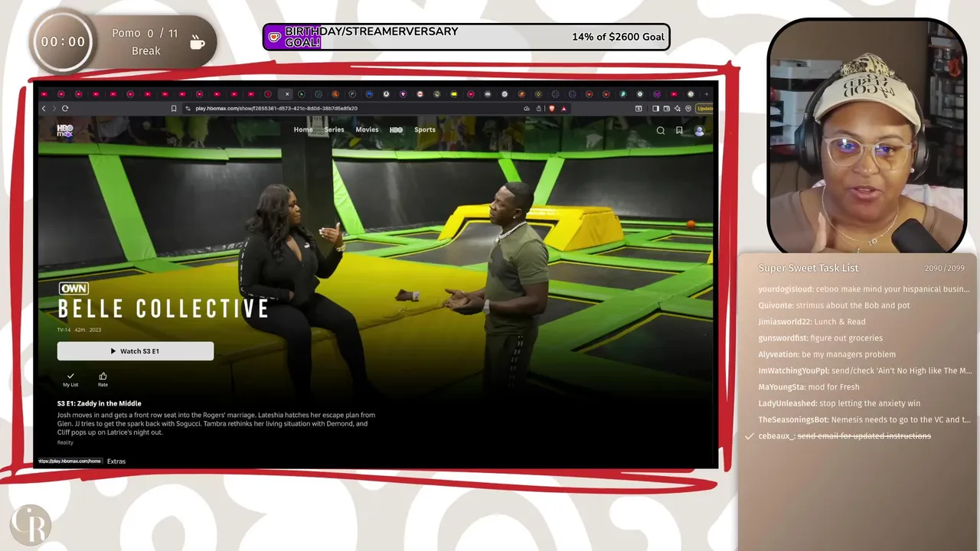Select TheSeasoningsBot Nemesis task row
Image resolution: width=980 pixels, height=551 pixels.
[x=864, y=420]
